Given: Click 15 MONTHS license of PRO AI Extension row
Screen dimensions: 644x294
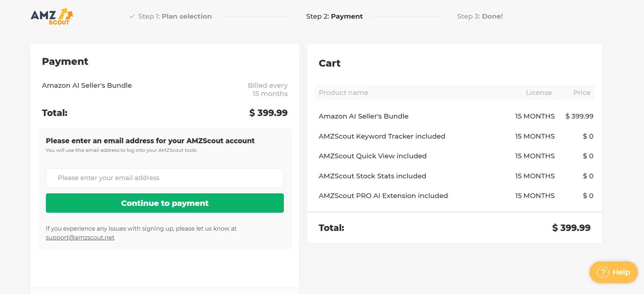Looking at the screenshot, I should [535, 196].
